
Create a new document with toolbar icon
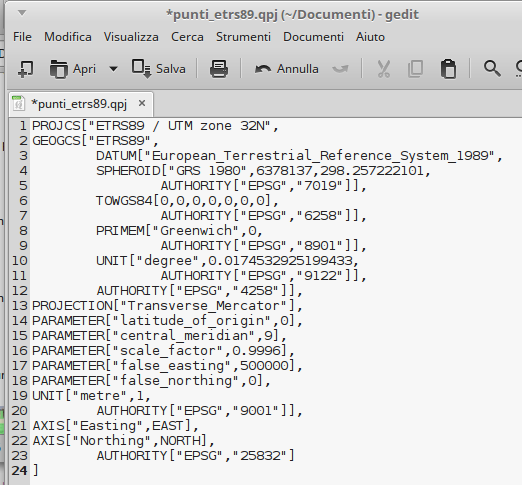pyautogui.click(x=26, y=69)
